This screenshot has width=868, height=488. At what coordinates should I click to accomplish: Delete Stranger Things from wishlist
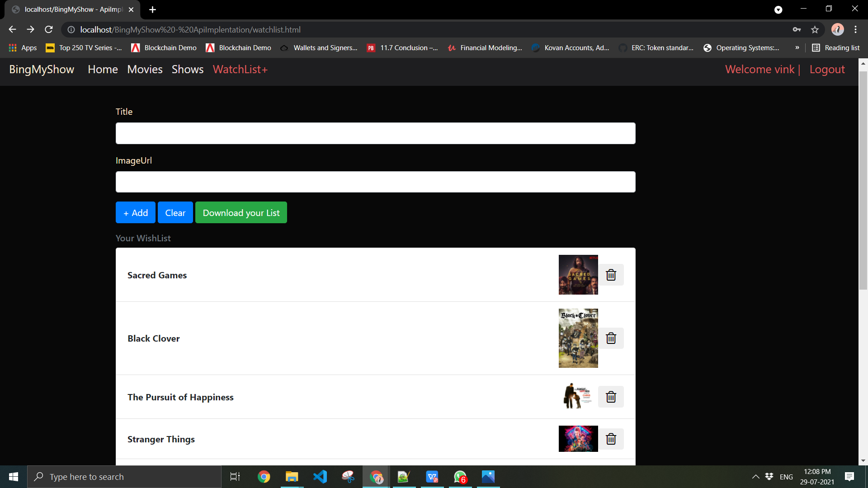pos(611,439)
